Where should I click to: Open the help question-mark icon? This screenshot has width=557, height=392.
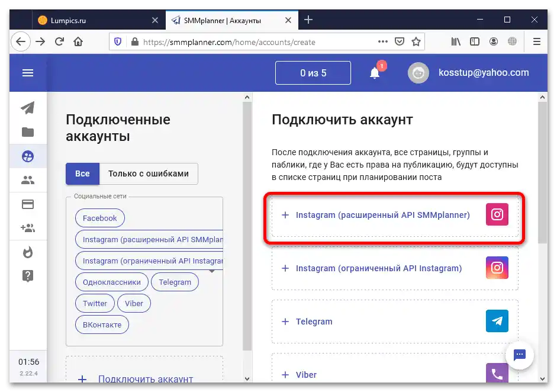pyautogui.click(x=28, y=274)
